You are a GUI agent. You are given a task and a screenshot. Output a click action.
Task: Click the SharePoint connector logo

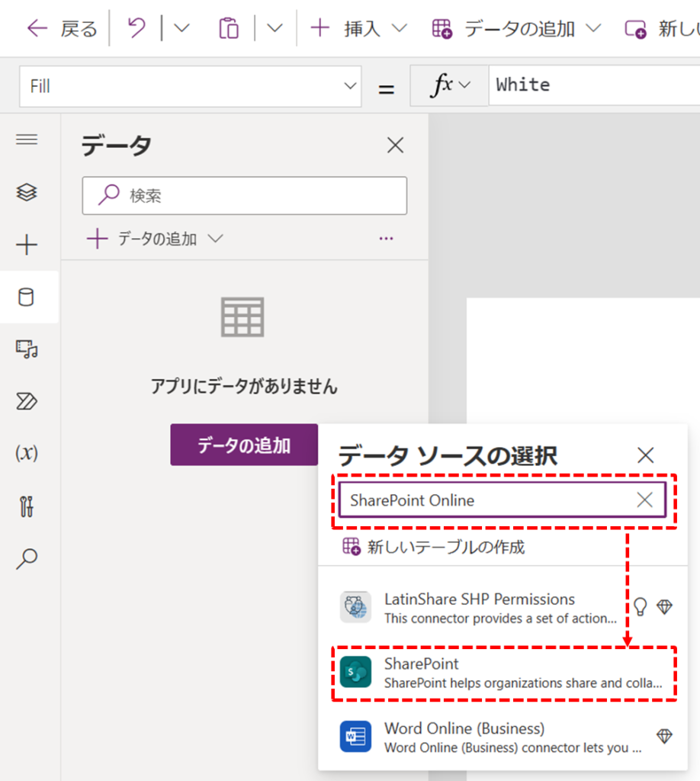coord(355,672)
